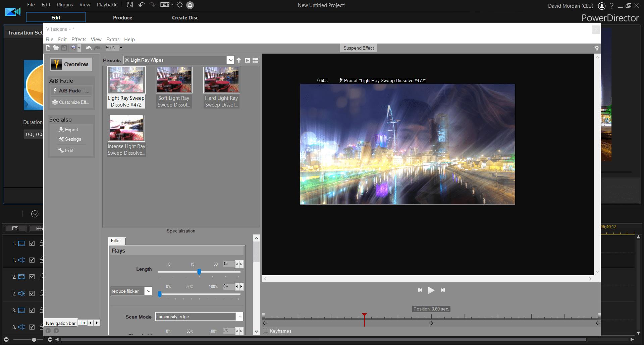Click the Suspend Effect button

(359, 48)
